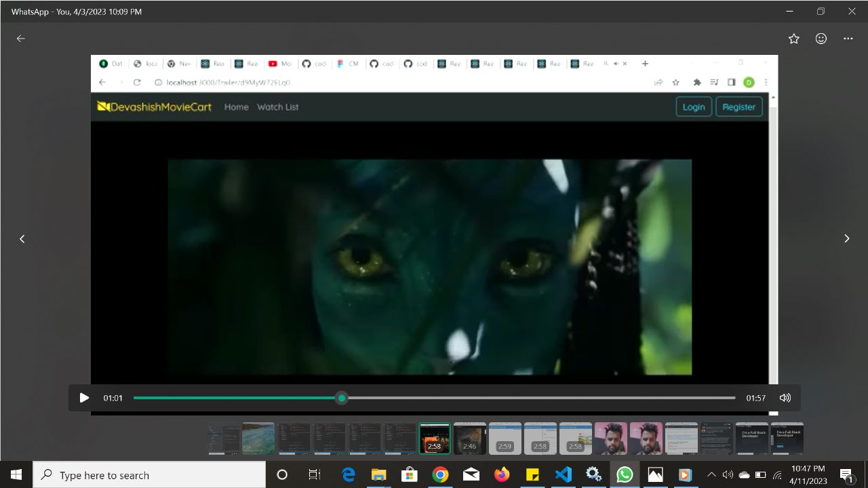Viewport: 868px width, 488px height.
Task: Open the 2:59 video thumbnail
Action: click(x=505, y=439)
